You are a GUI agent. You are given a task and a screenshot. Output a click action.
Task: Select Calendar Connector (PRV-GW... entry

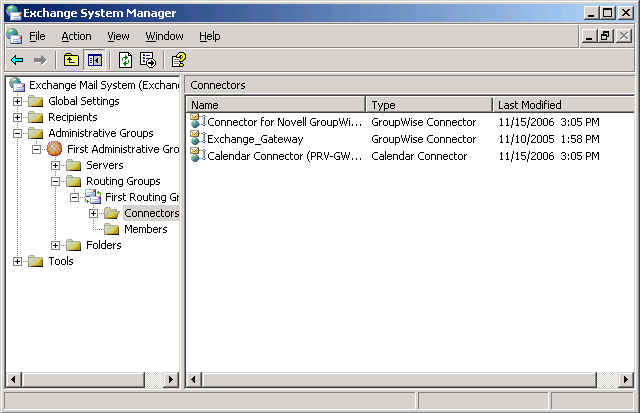[x=284, y=156]
